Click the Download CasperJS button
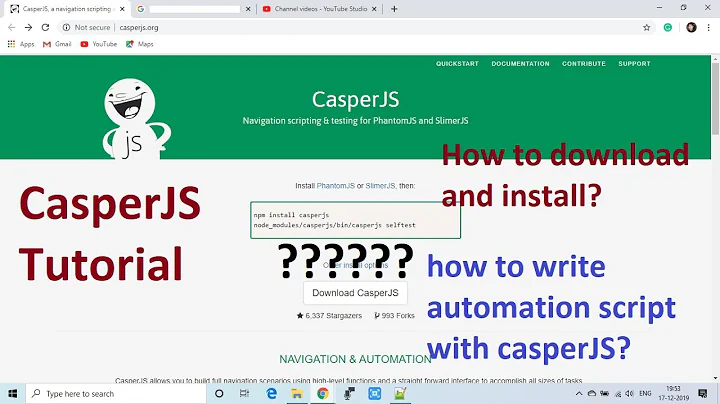 (x=355, y=293)
